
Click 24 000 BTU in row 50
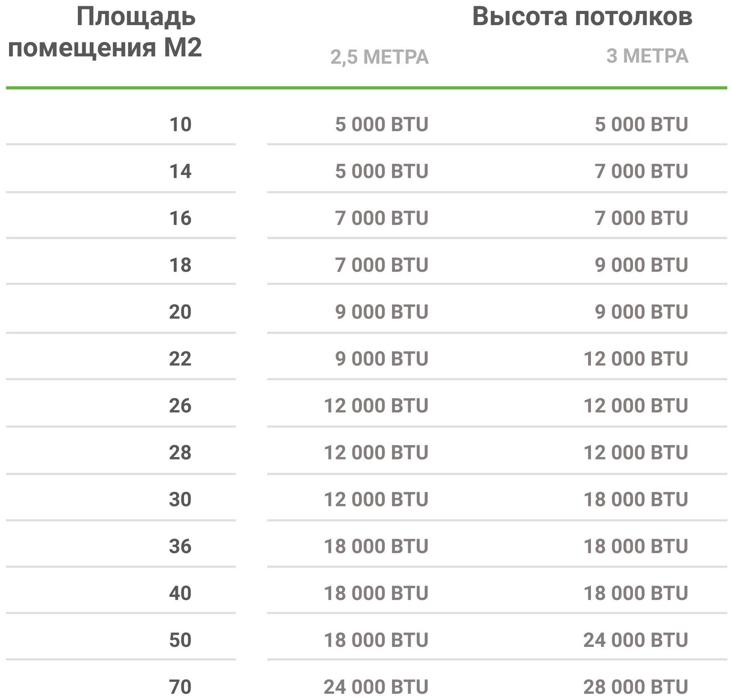point(636,640)
